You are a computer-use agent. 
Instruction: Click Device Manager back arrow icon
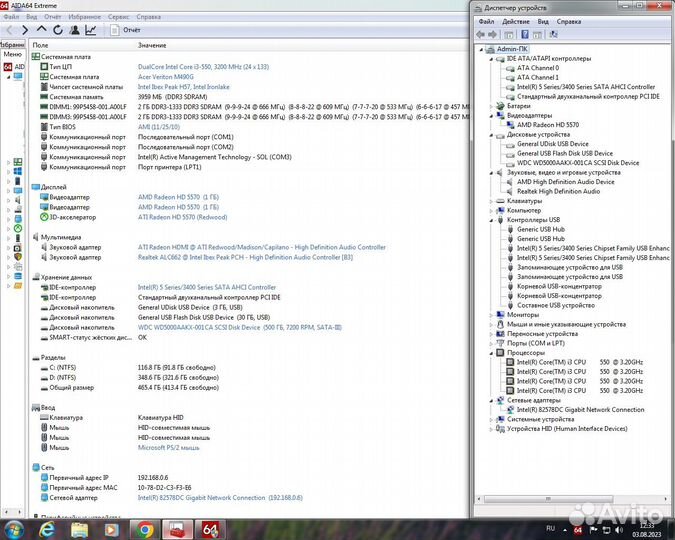coord(481,34)
